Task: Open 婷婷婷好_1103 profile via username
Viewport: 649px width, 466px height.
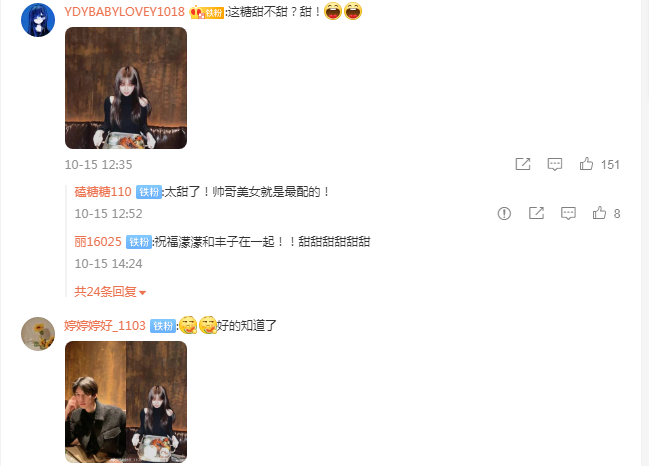Action: coord(105,326)
